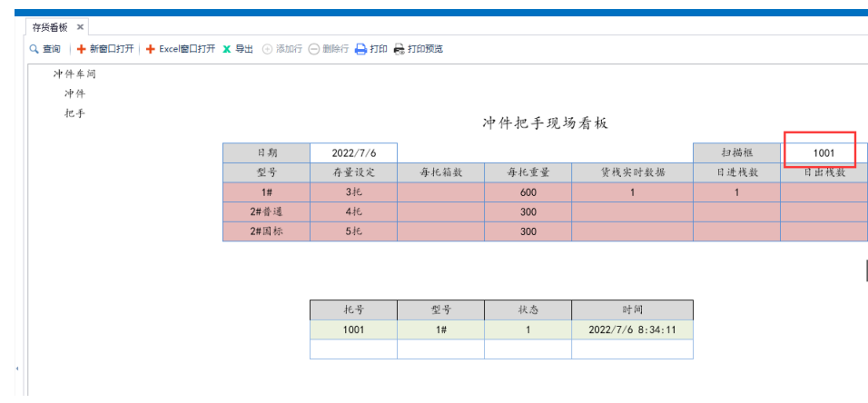Image resolution: width=868 pixels, height=403 pixels.
Task: Select the 1# model row cell
Action: 266,192
